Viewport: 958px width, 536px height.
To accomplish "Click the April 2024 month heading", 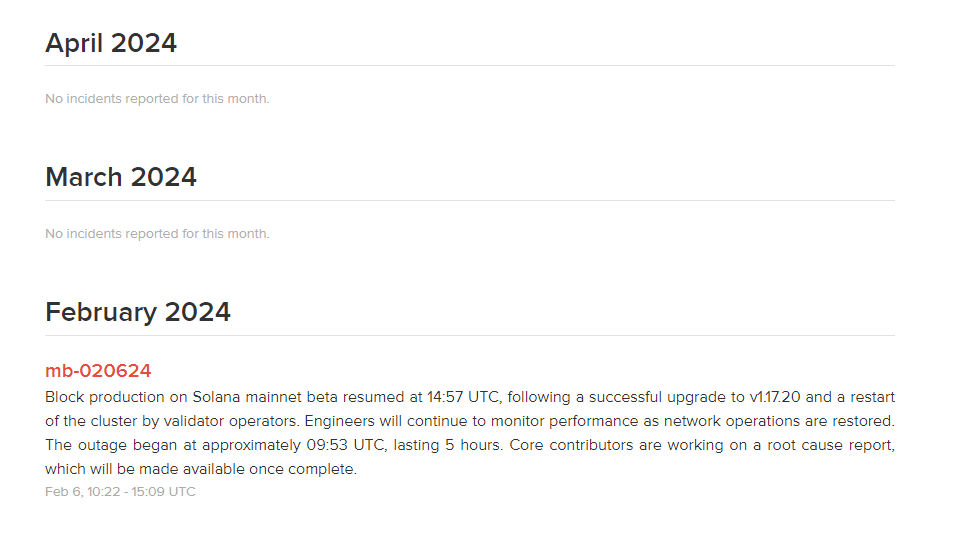I will click(111, 43).
